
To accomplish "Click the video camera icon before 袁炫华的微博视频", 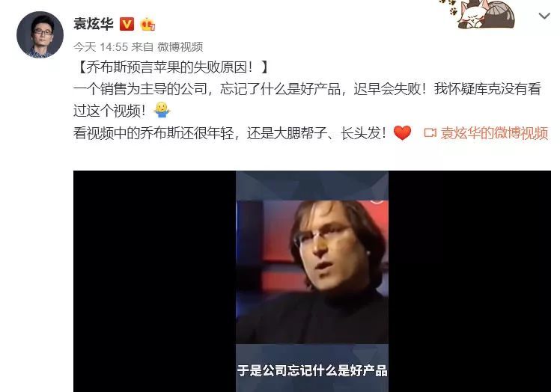I will [x=430, y=133].
